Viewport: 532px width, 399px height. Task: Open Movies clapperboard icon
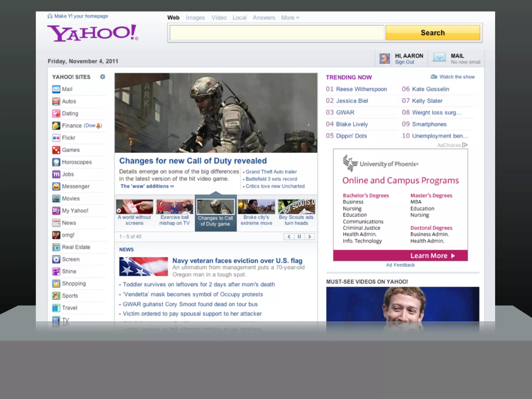pyautogui.click(x=56, y=199)
